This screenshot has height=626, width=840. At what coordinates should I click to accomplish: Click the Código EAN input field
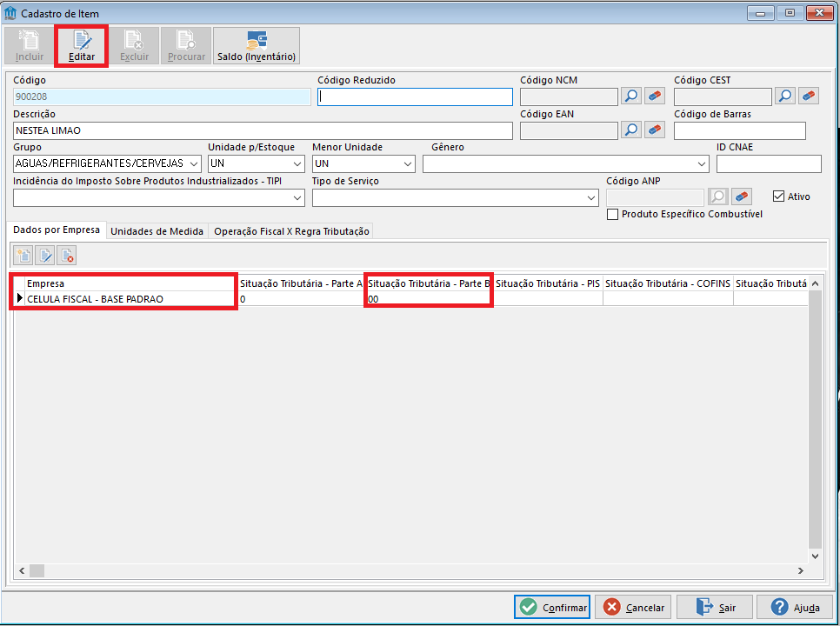coord(569,130)
